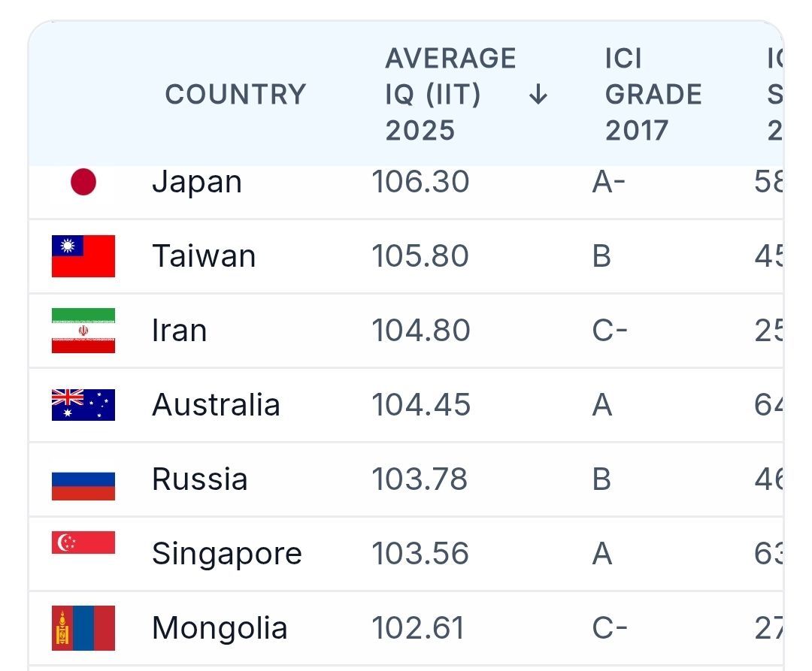Screen dimensions: 812x671
Task: Click the Japan flag icon
Action: tap(83, 183)
